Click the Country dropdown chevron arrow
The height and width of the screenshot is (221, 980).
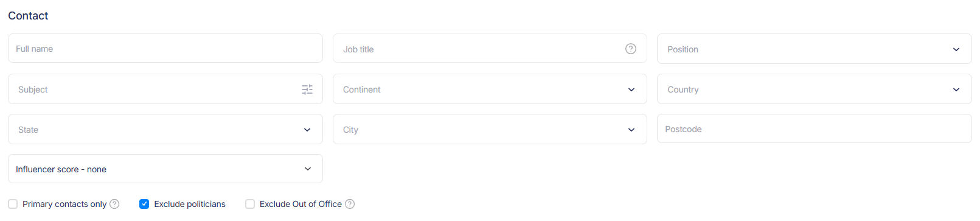click(956, 89)
